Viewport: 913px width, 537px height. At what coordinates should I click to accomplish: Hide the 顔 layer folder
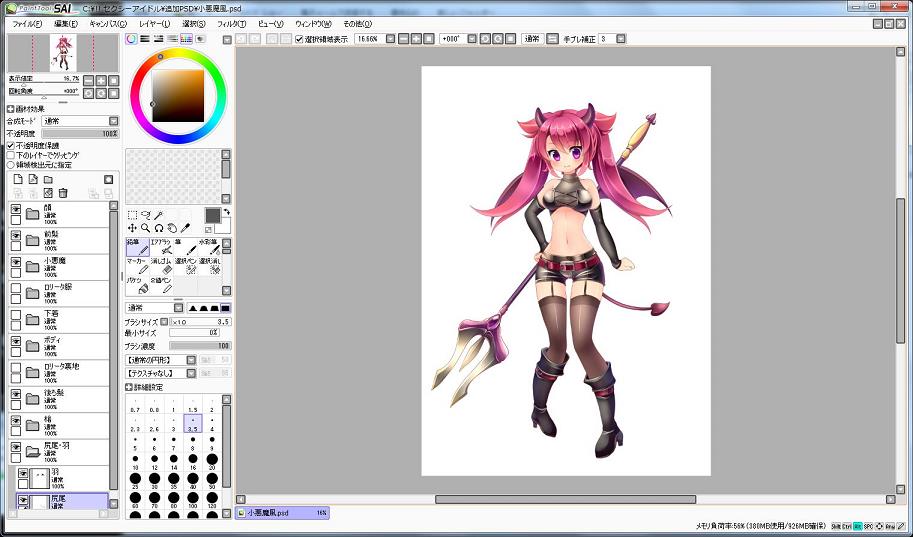[16, 212]
